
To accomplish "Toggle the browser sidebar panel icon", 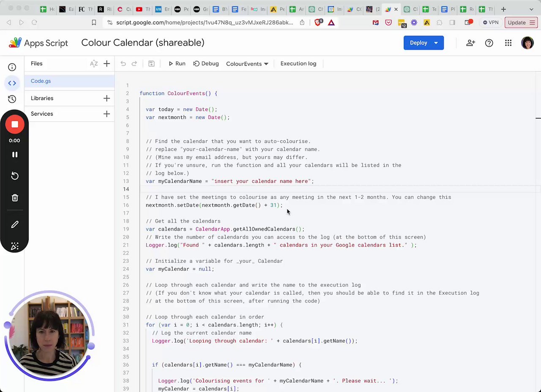I will click(x=452, y=22).
